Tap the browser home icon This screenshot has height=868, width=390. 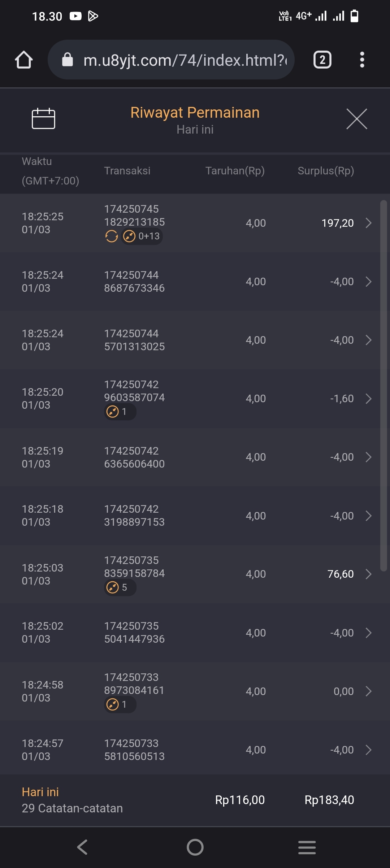click(24, 60)
